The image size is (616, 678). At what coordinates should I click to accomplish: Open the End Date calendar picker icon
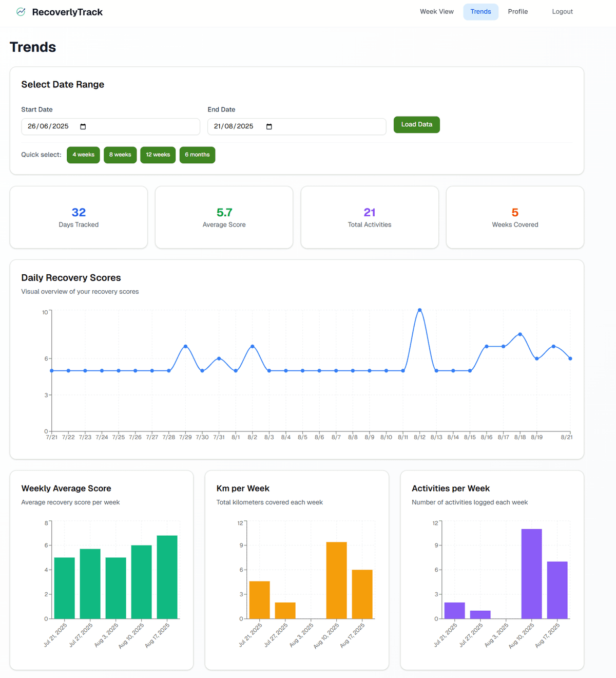pos(269,126)
